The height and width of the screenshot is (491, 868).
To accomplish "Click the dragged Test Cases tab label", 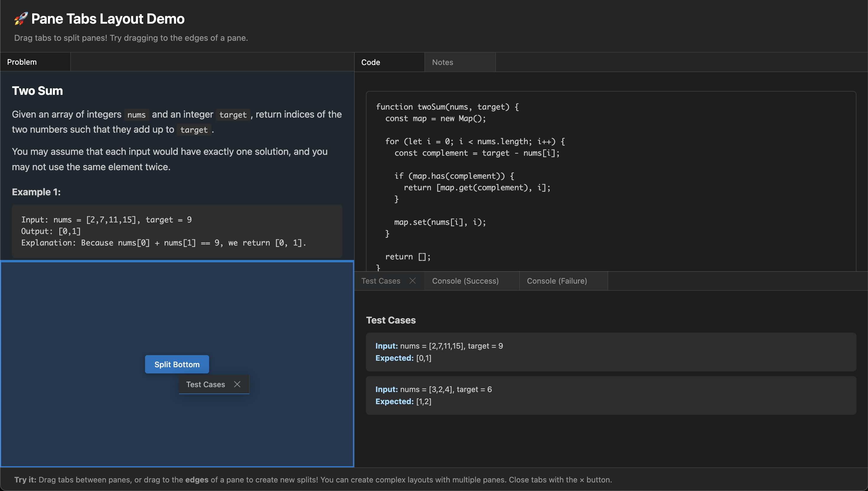I will [205, 384].
